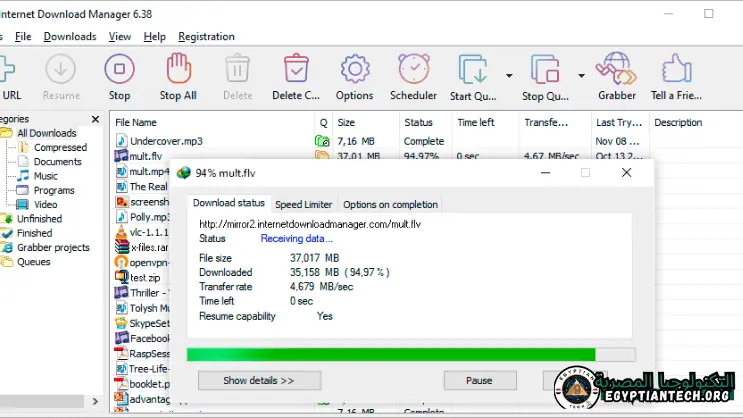Click the mult.flv download progress bar
This screenshot has height=418, width=743.
pyautogui.click(x=411, y=354)
